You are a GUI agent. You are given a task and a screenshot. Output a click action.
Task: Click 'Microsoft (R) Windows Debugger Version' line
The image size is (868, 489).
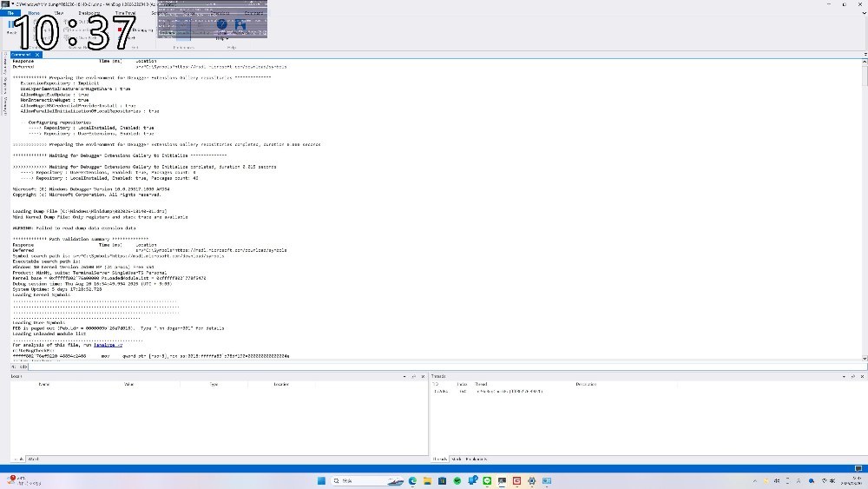pyautogui.click(x=91, y=189)
